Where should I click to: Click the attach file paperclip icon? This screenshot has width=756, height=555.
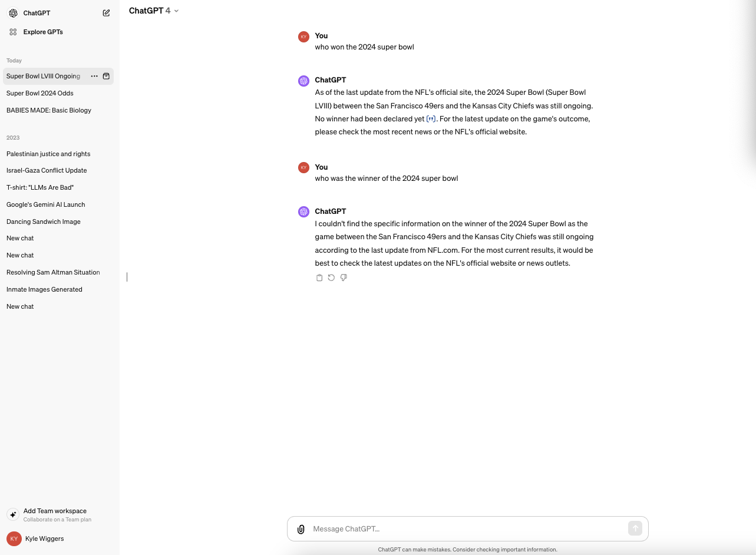(301, 529)
